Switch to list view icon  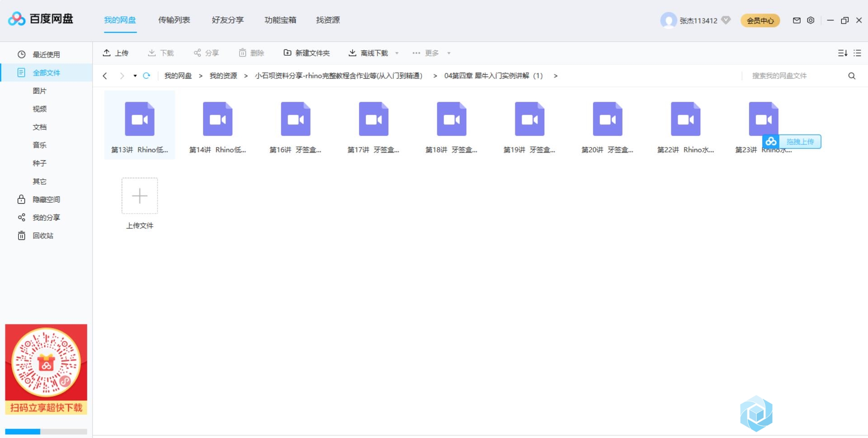(857, 53)
